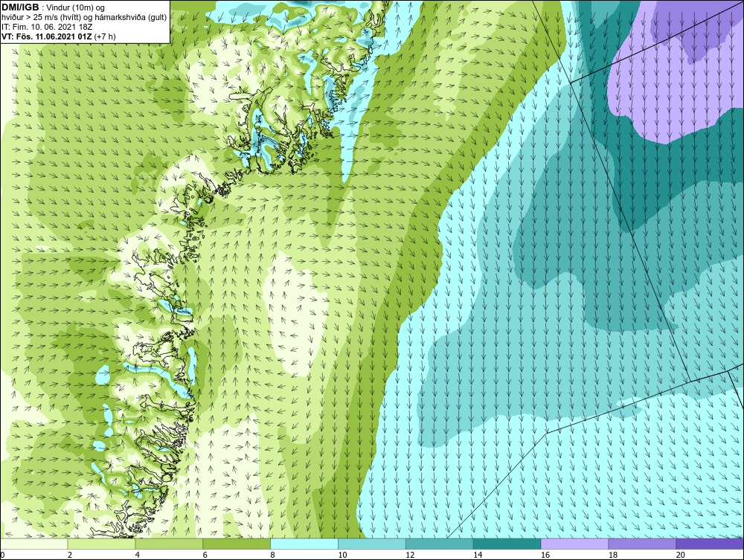744x560 pixels.
Task: Click the 14–16 m/s dark teal legend swatch
Action: click(507, 544)
